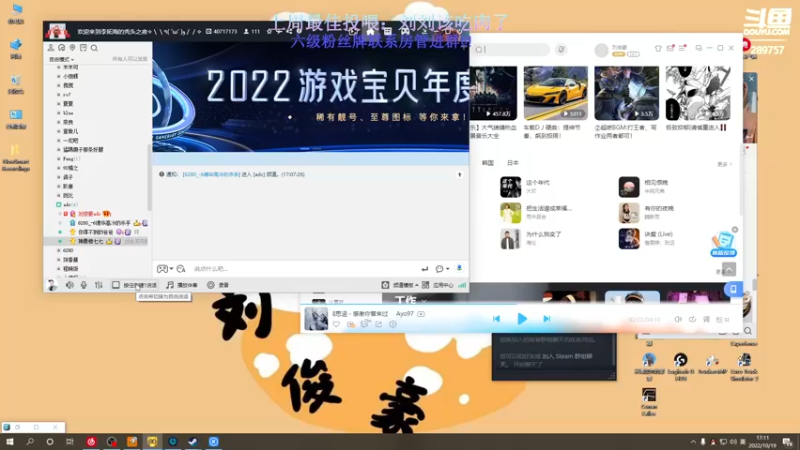Screen dimensions: 800x450
Task: Open the Windows Start menu
Action: coord(10,441)
